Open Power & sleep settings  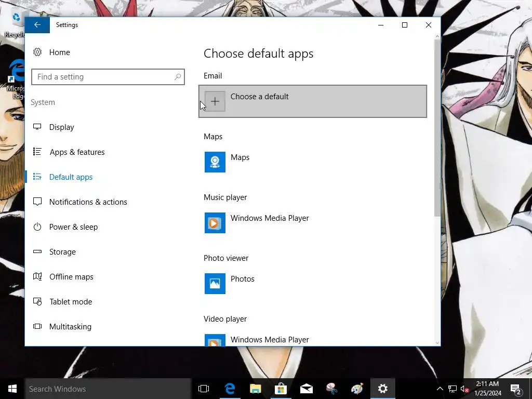tap(73, 227)
